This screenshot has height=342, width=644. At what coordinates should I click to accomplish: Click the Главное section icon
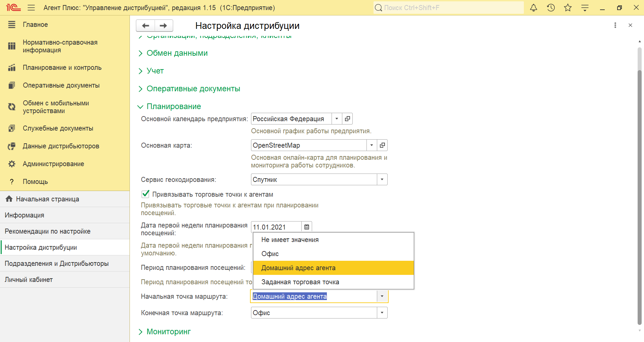pos(12,25)
